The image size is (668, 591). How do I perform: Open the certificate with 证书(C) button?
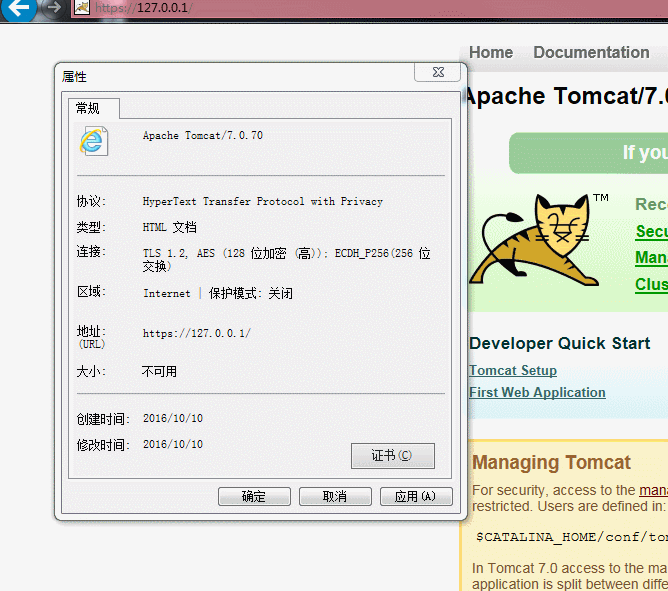(x=392, y=456)
